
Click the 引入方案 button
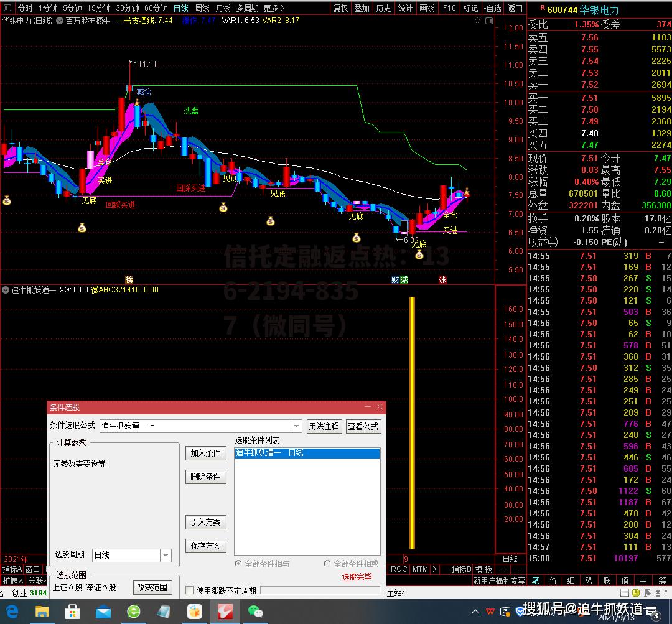(x=206, y=522)
